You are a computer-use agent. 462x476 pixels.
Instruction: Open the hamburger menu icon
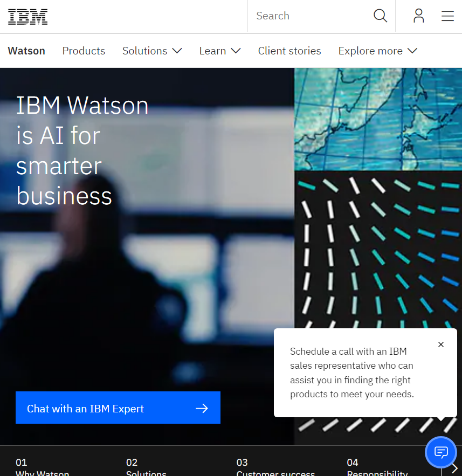coord(447,16)
